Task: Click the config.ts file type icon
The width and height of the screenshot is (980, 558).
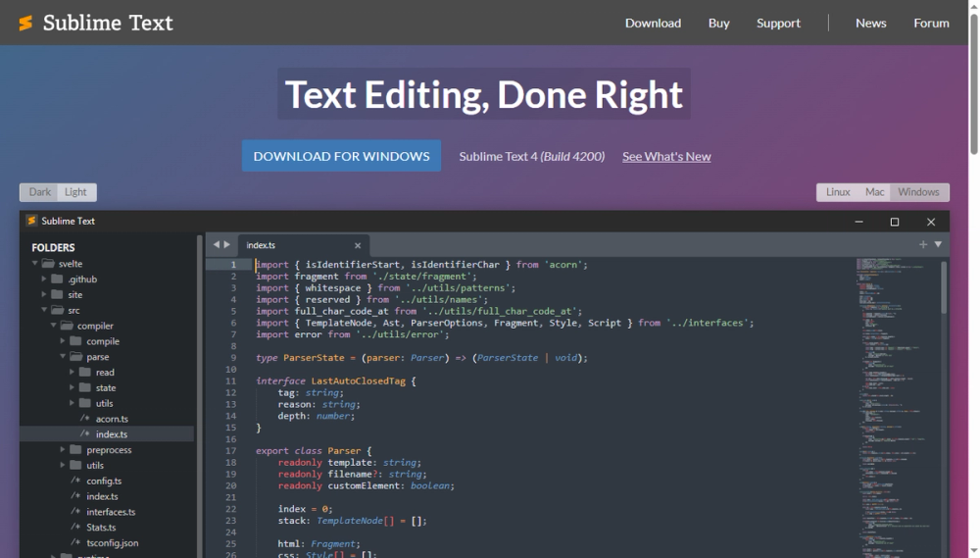Action: point(75,481)
